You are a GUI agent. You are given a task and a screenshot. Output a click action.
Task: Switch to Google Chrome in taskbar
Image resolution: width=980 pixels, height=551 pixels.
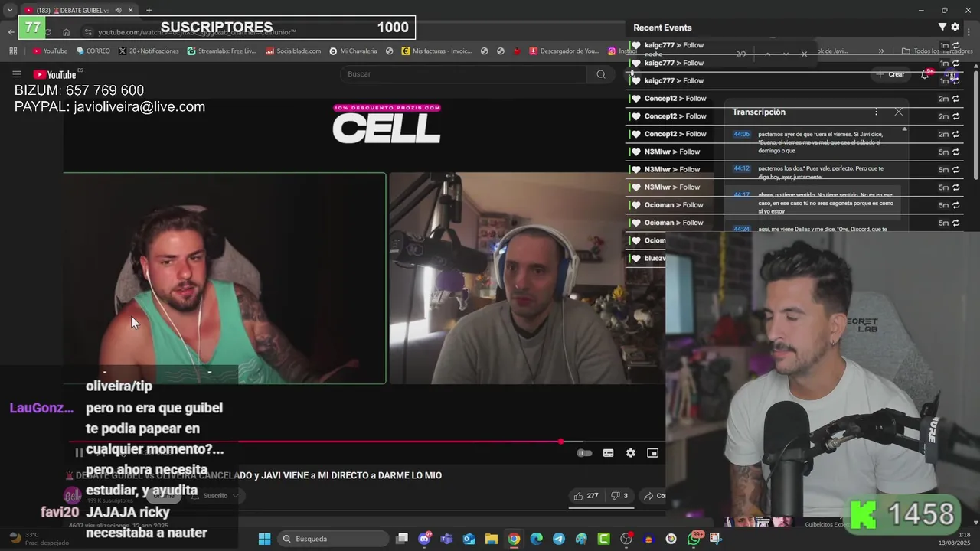[x=514, y=539]
